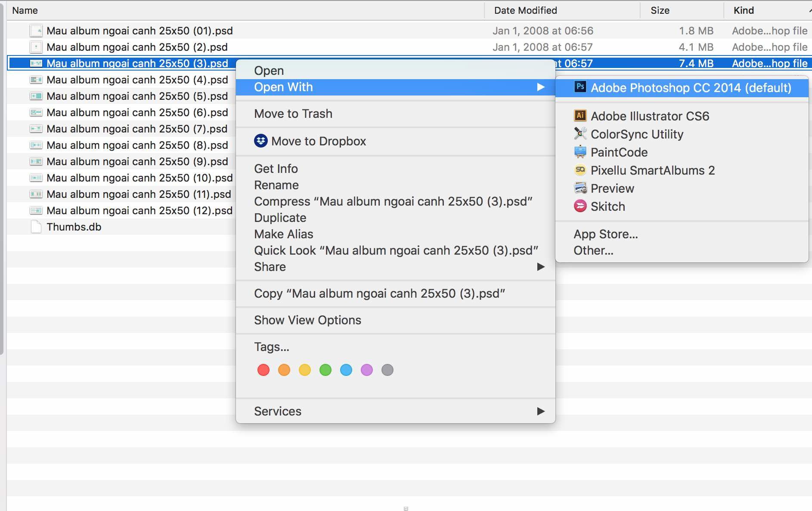Select file Mau album ngoai canh 25x50 (12).psd
The width and height of the screenshot is (812, 511).
pyautogui.click(x=139, y=210)
